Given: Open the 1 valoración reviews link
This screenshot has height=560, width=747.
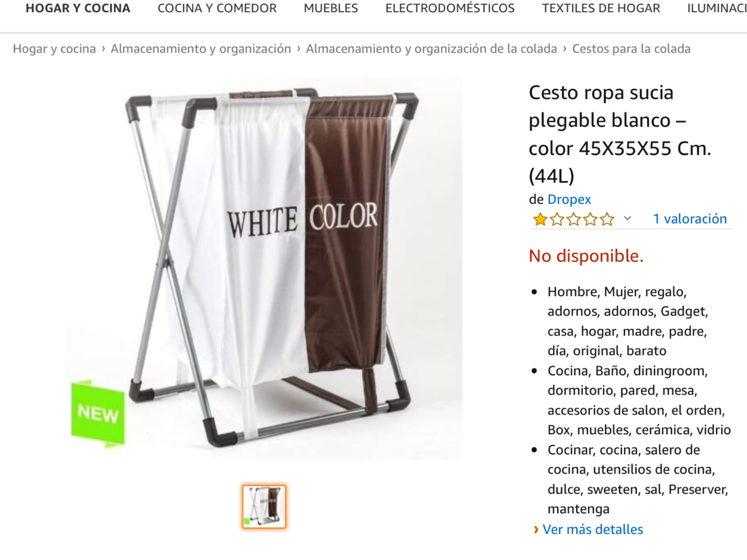Looking at the screenshot, I should coord(689,219).
